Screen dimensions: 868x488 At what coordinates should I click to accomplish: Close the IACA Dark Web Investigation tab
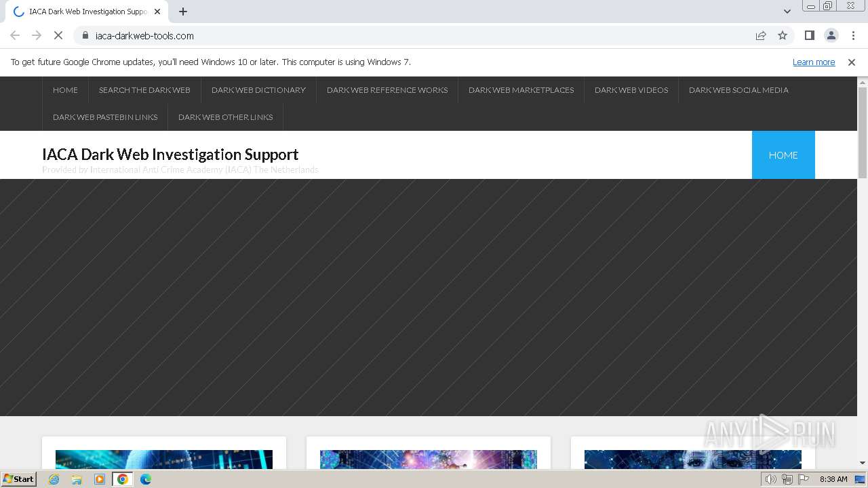pyautogui.click(x=157, y=12)
